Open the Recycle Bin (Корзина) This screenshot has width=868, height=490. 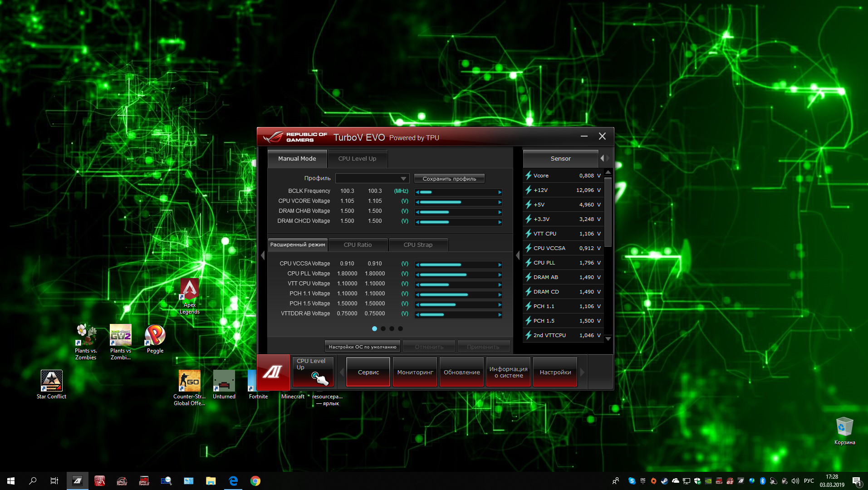[844, 431]
